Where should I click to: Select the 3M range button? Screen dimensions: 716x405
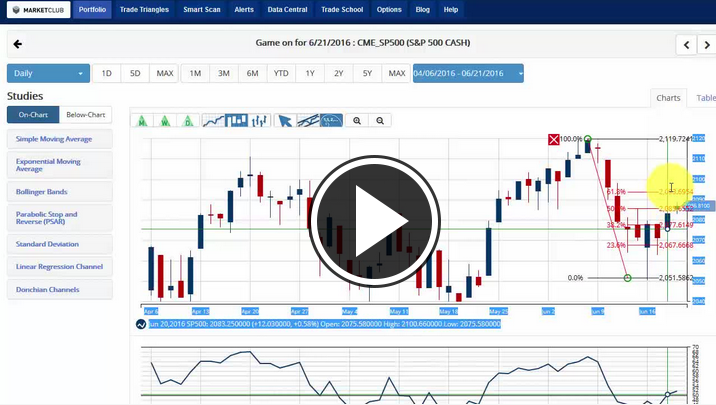(x=224, y=74)
